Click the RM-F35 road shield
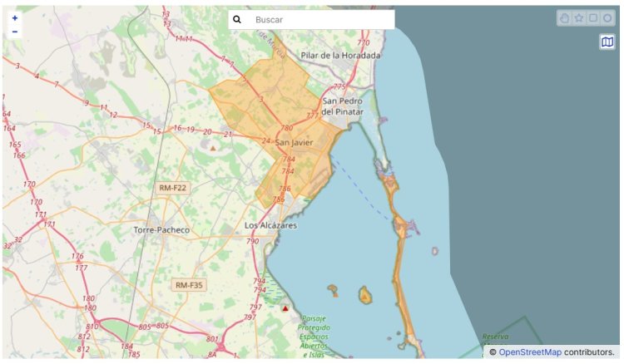The height and width of the screenshot is (364, 624). point(189,285)
